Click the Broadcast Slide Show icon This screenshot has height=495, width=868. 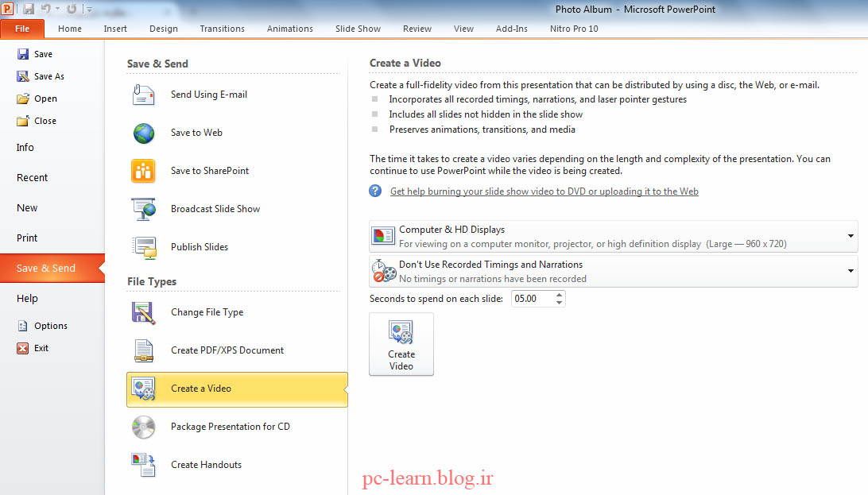tap(144, 209)
